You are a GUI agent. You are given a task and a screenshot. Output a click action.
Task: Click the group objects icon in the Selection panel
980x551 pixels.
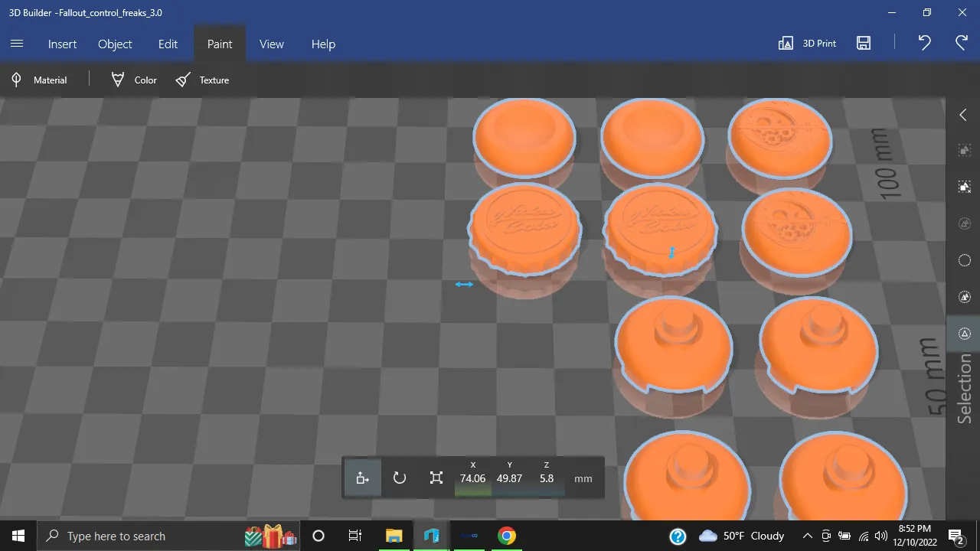tap(965, 150)
